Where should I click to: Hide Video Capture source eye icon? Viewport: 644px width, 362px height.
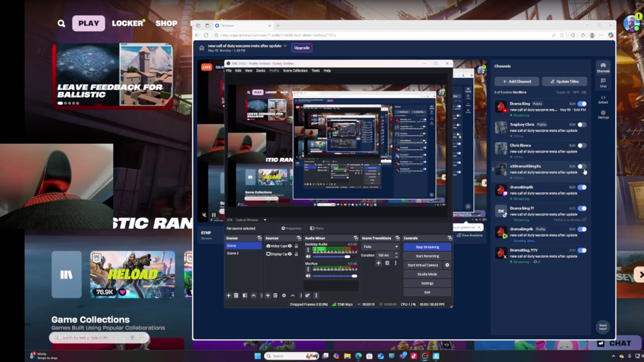tap(290, 246)
